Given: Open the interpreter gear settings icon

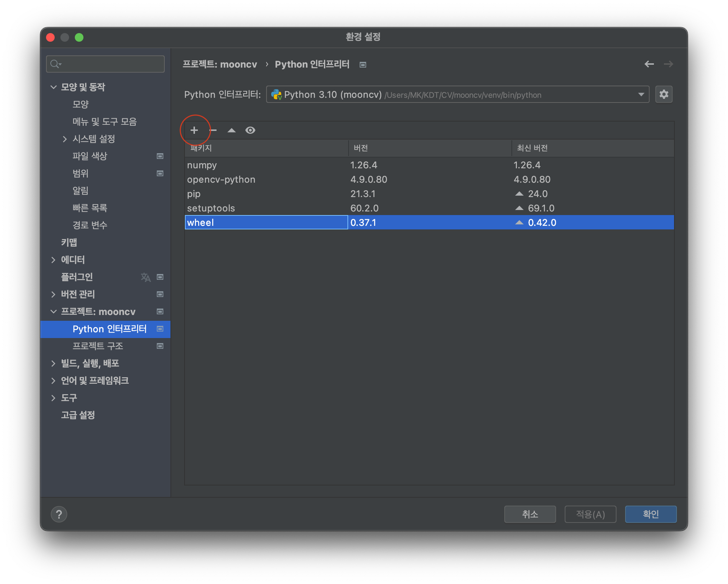Looking at the screenshot, I should [664, 95].
